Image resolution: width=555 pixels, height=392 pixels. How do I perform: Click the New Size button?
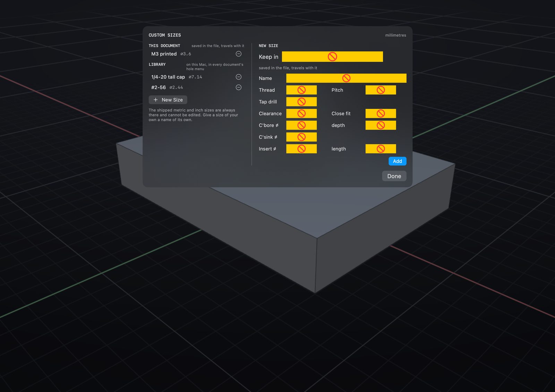(168, 100)
